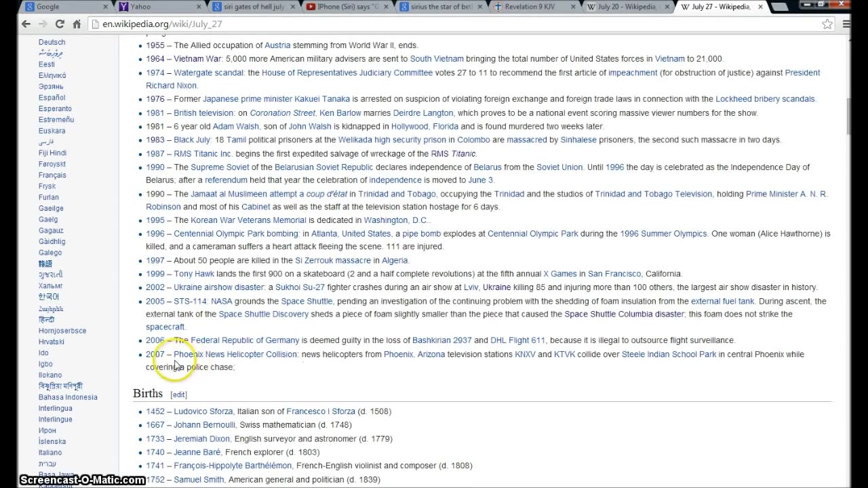Click the edit link beside Births
This screenshot has width=868, height=488.
click(178, 394)
